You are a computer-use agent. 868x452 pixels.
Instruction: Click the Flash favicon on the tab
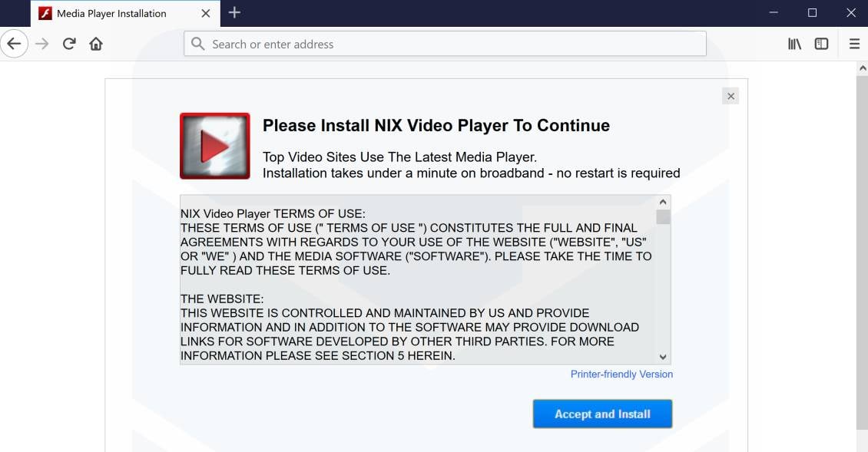click(x=45, y=13)
